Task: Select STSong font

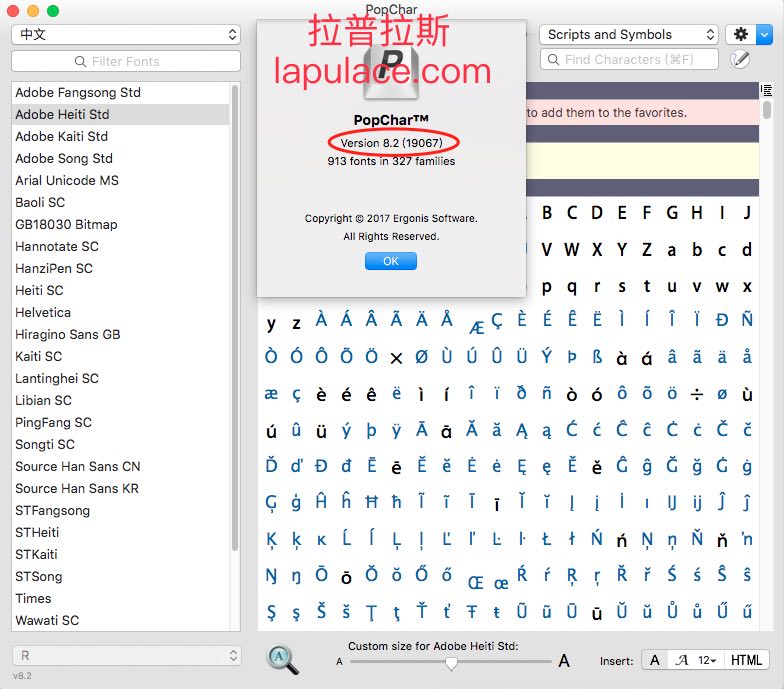Action: click(x=120, y=576)
